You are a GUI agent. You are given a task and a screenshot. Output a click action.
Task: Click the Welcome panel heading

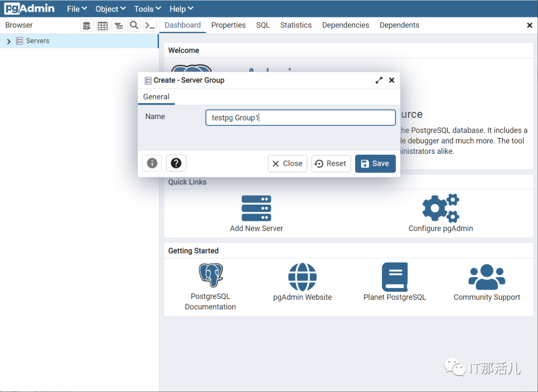[183, 50]
